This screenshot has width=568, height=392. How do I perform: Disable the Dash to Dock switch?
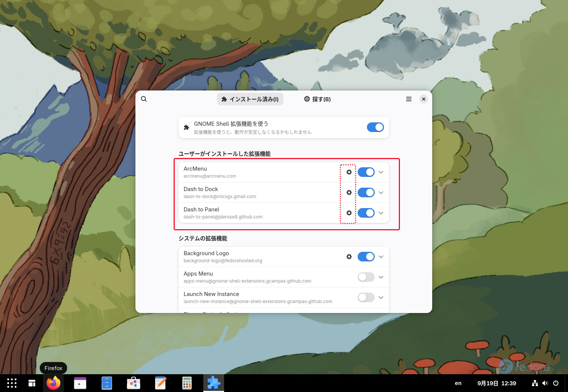pyautogui.click(x=366, y=192)
